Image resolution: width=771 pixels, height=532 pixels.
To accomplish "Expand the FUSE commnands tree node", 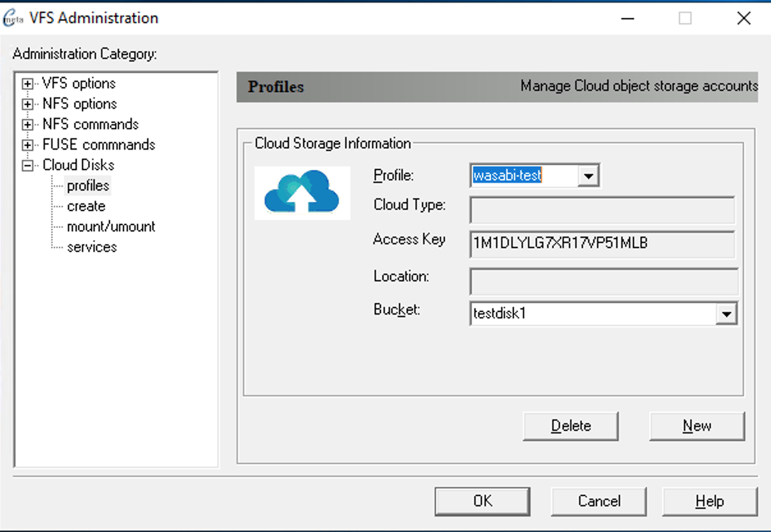I will click(x=27, y=145).
